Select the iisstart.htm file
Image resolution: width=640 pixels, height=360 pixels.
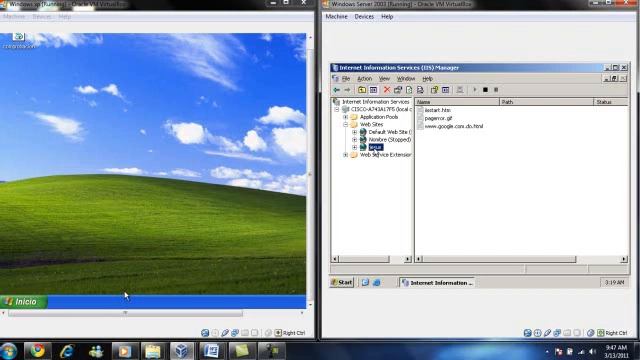click(x=437, y=110)
